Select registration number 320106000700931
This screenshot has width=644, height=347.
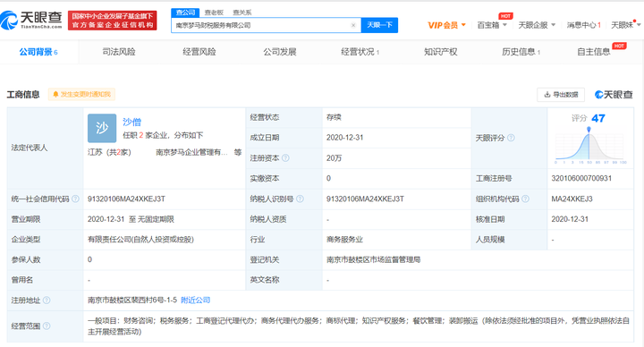coord(581,178)
